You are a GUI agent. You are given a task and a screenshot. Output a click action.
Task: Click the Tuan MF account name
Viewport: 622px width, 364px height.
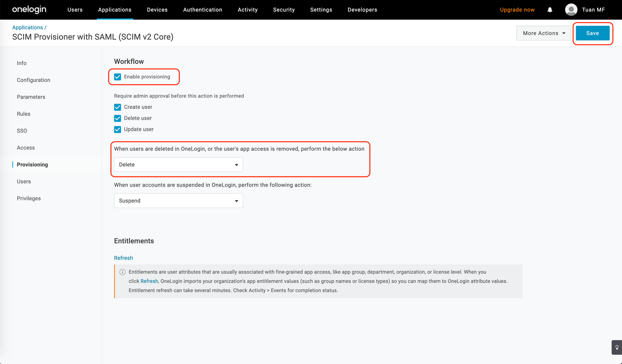(593, 10)
